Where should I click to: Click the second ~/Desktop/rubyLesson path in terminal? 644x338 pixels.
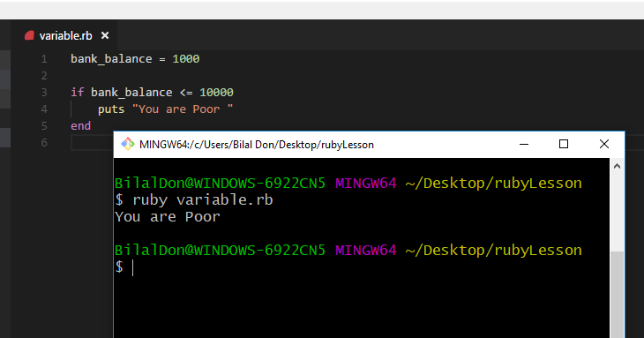click(494, 250)
